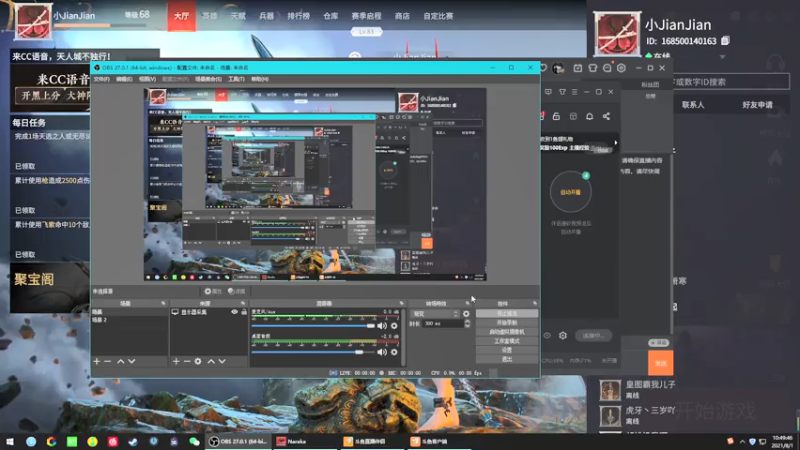800x450 pixels.
Task: Click layout icon beside the lock icon
Action: [573, 116]
